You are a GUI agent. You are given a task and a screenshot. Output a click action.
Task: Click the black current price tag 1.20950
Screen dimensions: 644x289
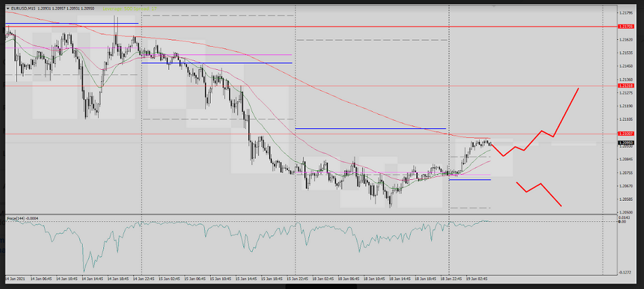pyautogui.click(x=626, y=143)
